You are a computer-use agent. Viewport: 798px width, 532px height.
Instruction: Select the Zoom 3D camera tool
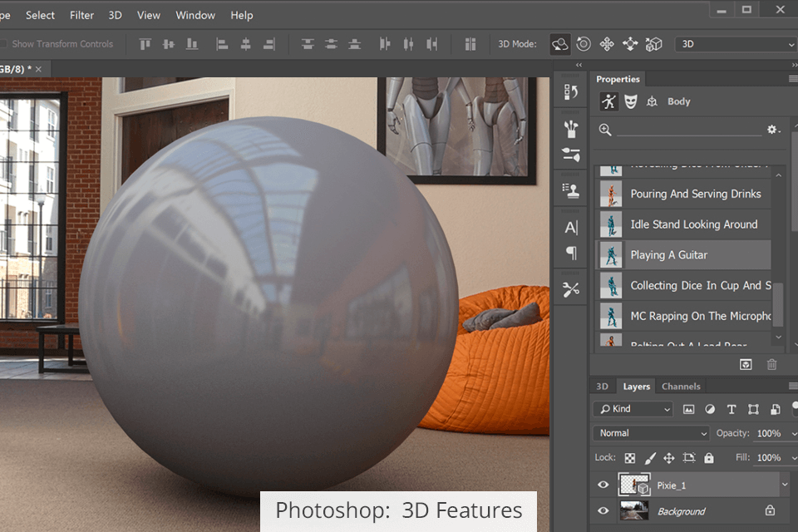tap(653, 44)
